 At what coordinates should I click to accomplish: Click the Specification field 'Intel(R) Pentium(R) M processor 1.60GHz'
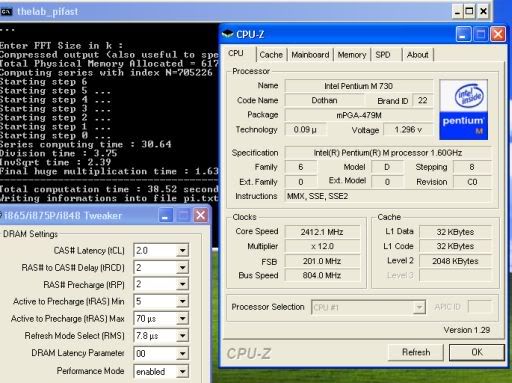pyautogui.click(x=388, y=153)
